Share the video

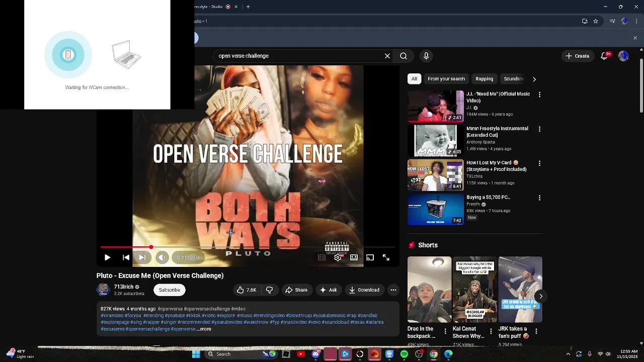pyautogui.click(x=296, y=290)
